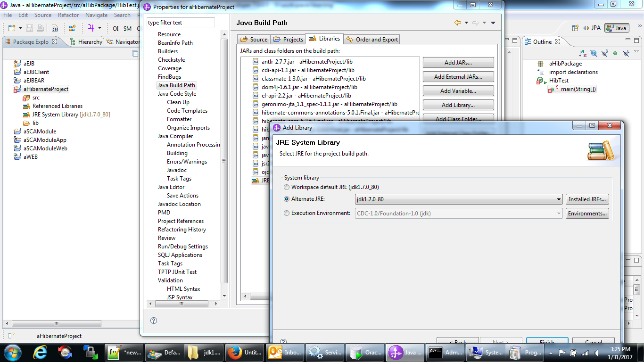Image resolution: width=644 pixels, height=362 pixels.
Task: Open the properties view menu dropdown
Action: [x=493, y=23]
